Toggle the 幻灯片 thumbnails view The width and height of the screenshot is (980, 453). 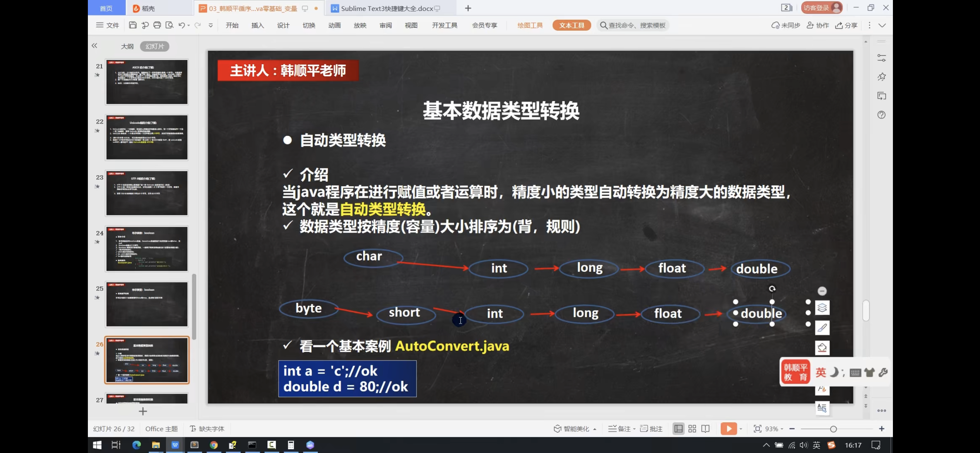(154, 46)
